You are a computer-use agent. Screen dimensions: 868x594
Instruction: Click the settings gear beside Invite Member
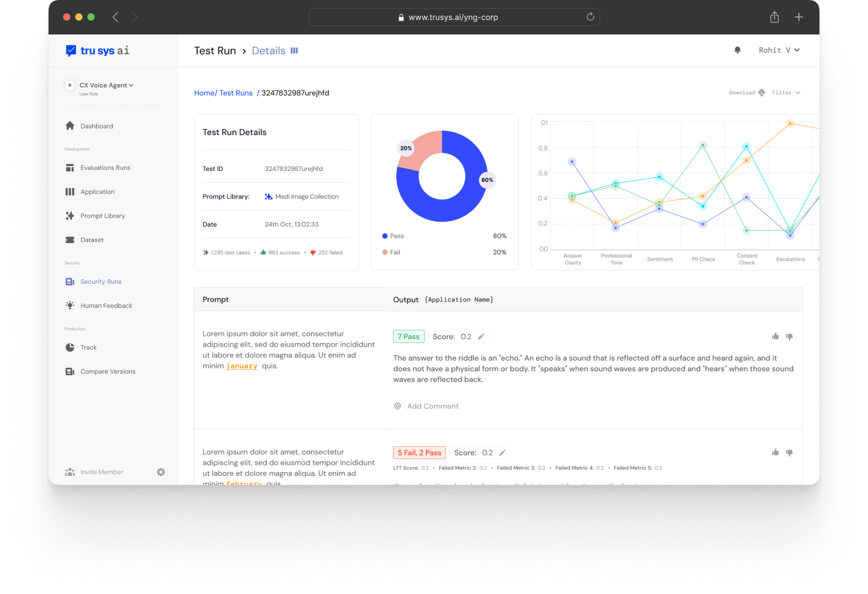(161, 472)
